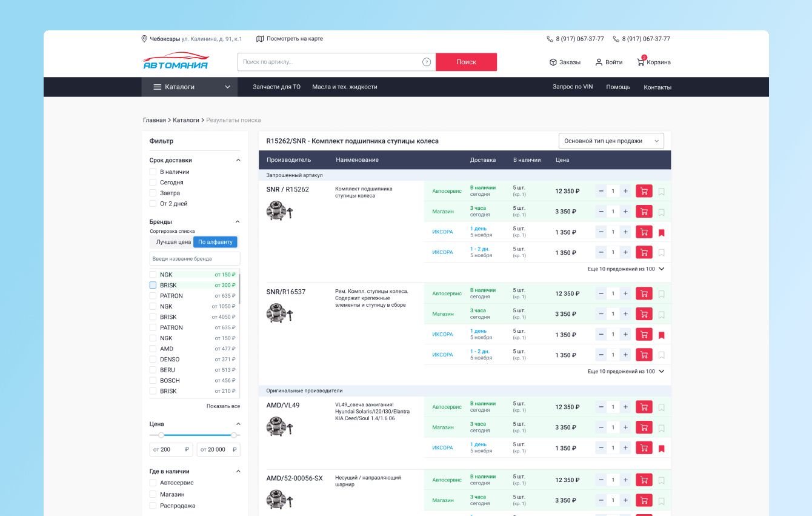Tick the BRISK от 300 ₽ brand checkbox
Image resolution: width=812 pixels, height=516 pixels.
(153, 285)
